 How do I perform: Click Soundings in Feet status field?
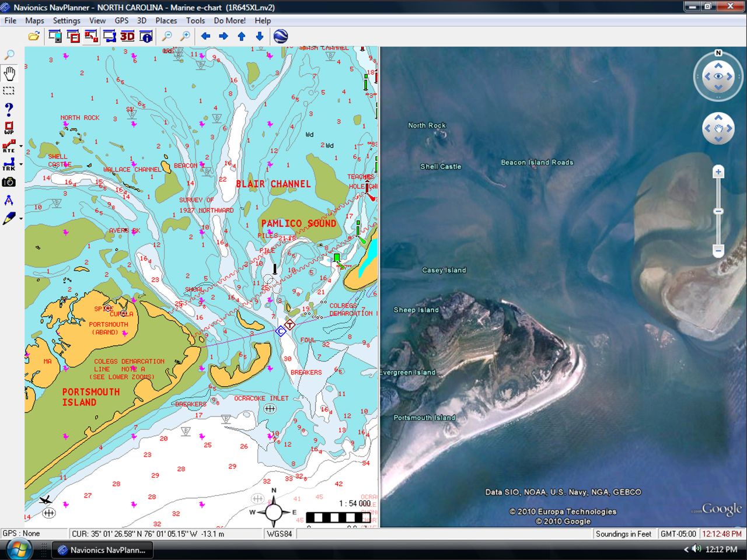click(x=623, y=534)
